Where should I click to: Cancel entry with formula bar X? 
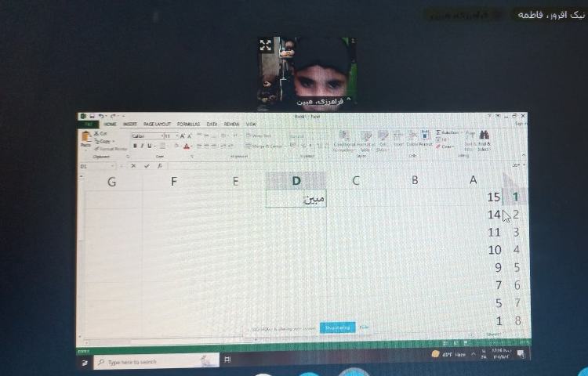pyautogui.click(x=134, y=166)
